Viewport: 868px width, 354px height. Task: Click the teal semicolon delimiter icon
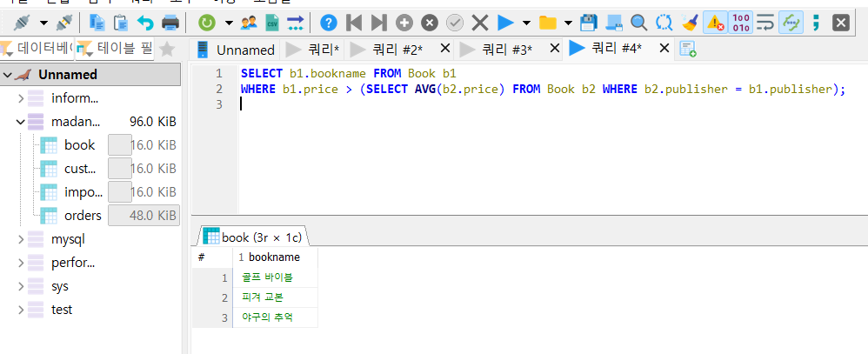[816, 23]
